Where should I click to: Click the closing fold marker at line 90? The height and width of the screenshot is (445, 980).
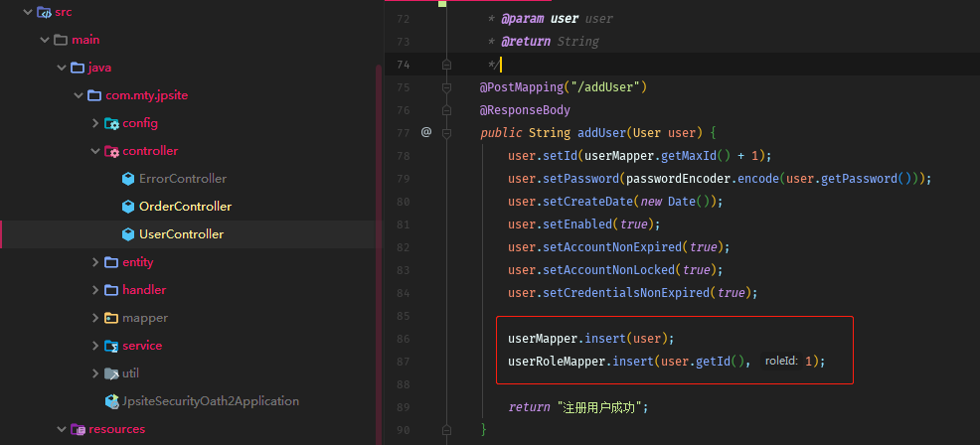(x=446, y=430)
